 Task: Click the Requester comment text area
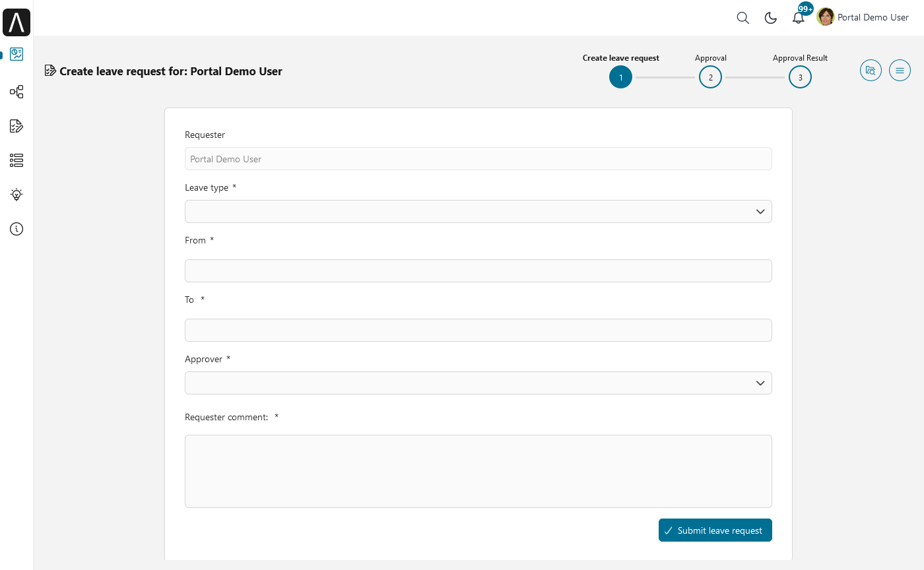click(478, 471)
